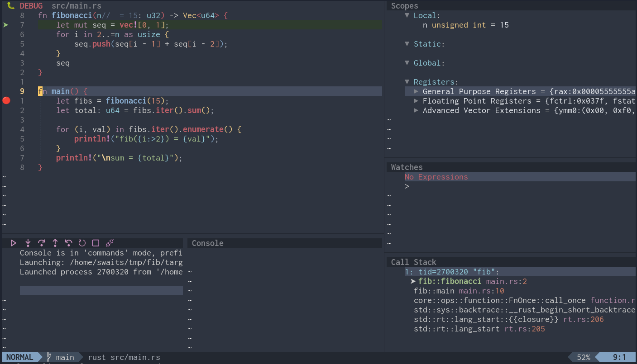The width and height of the screenshot is (637, 364).
Task: Click the seq.push(...) code line
Action: [x=151, y=44]
